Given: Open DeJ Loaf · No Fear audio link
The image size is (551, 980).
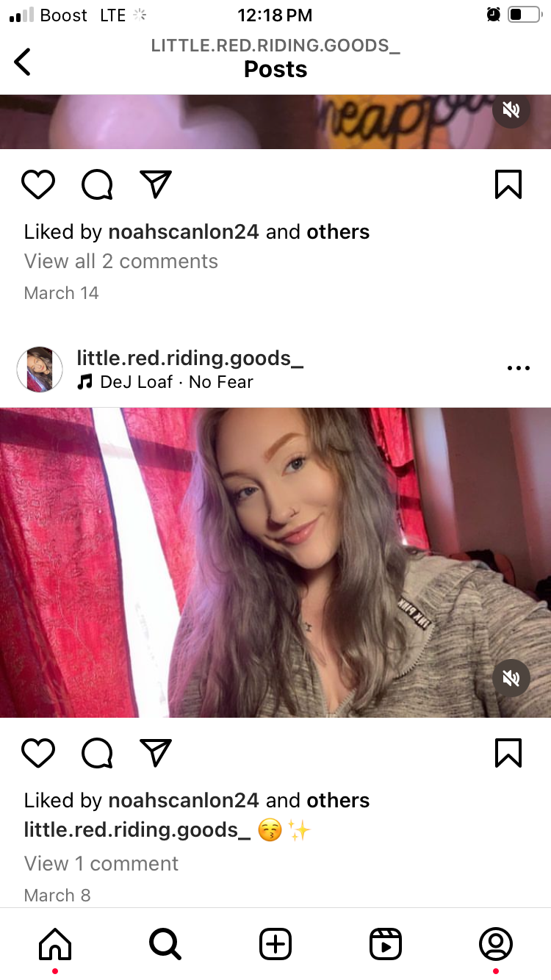Looking at the screenshot, I should pyautogui.click(x=176, y=382).
